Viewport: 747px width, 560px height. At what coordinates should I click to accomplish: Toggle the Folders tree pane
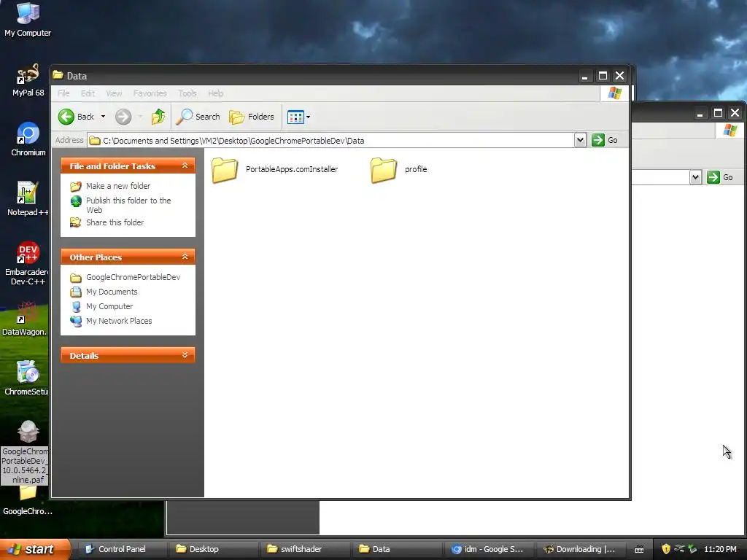click(x=252, y=117)
